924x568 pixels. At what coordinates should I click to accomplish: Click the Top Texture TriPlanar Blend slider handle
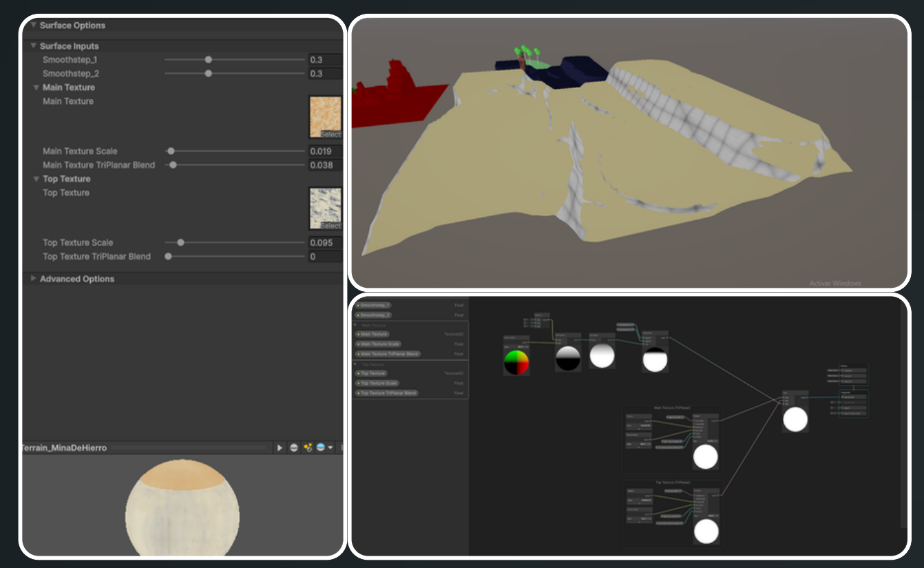click(168, 256)
